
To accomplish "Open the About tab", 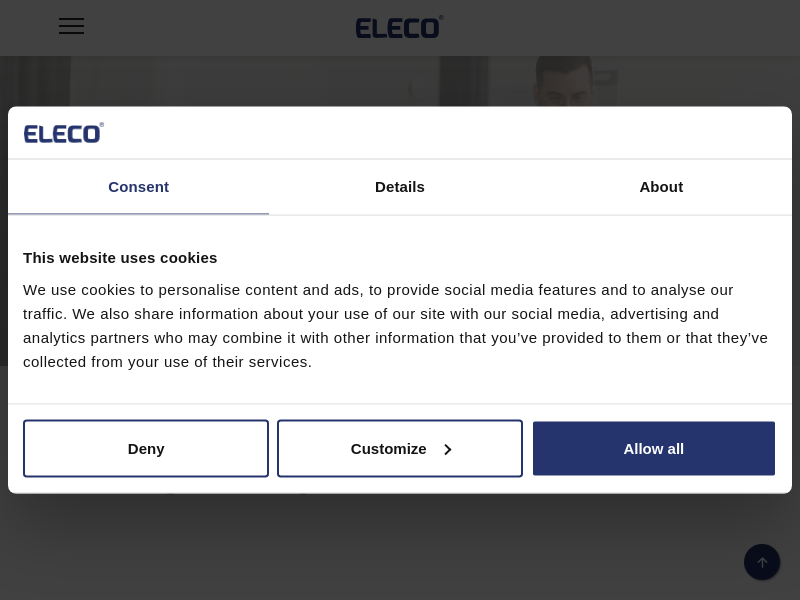I will tap(661, 187).
